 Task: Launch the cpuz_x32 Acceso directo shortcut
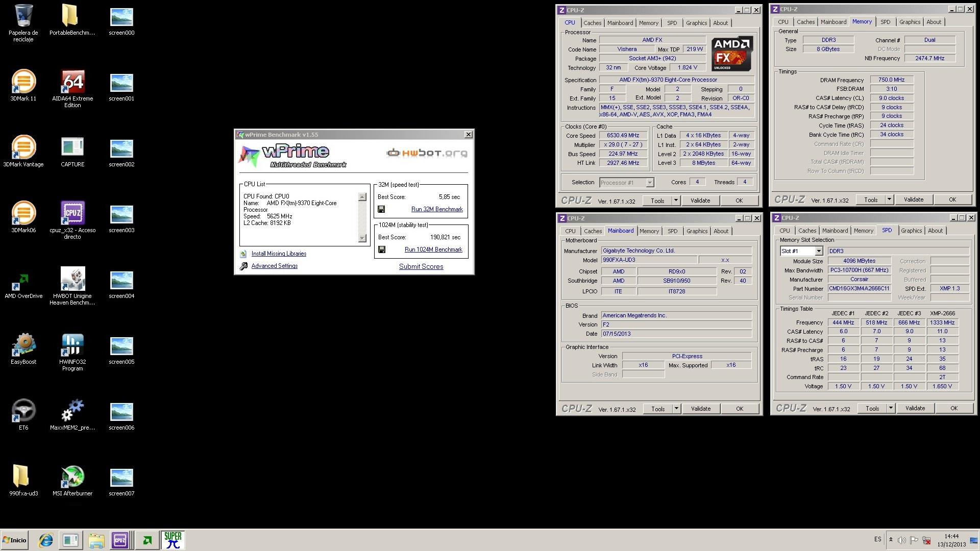(x=72, y=220)
